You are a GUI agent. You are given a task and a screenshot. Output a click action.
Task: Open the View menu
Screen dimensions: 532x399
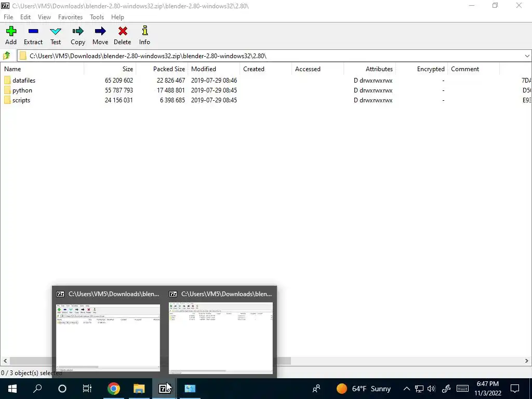point(45,17)
